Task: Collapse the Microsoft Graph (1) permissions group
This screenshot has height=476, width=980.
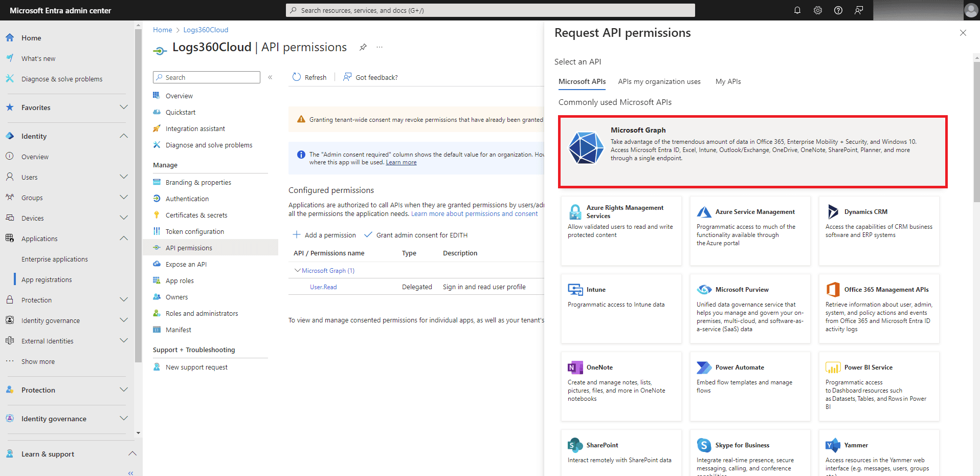Action: [x=297, y=270]
